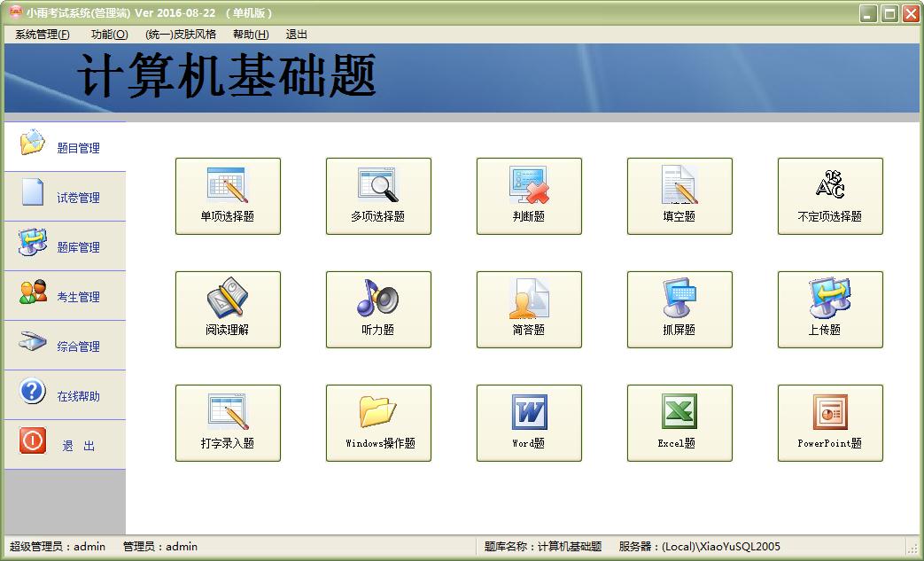Open the Word题 question type
The image size is (924, 561).
[529, 423]
